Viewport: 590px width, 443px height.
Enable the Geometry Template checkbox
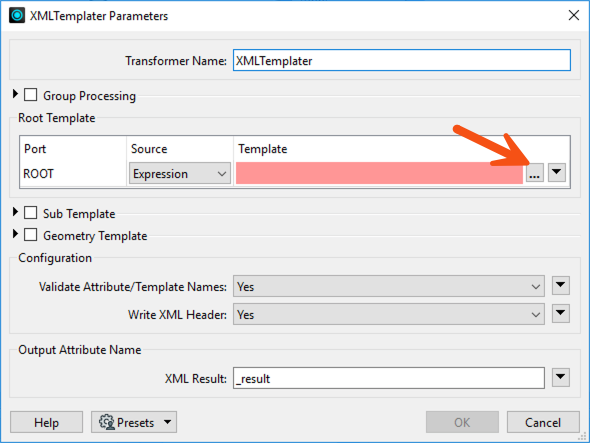(30, 235)
